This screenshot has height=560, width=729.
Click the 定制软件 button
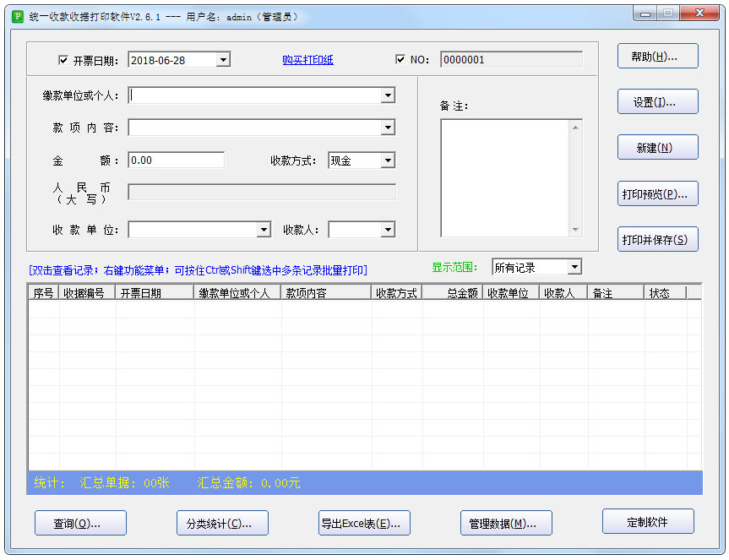tap(648, 521)
